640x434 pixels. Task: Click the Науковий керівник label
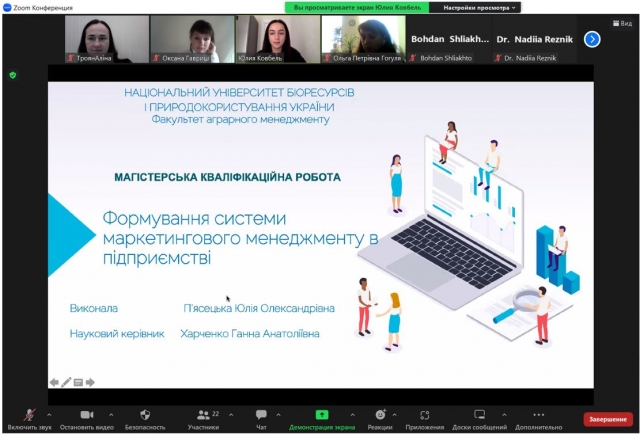pos(117,334)
